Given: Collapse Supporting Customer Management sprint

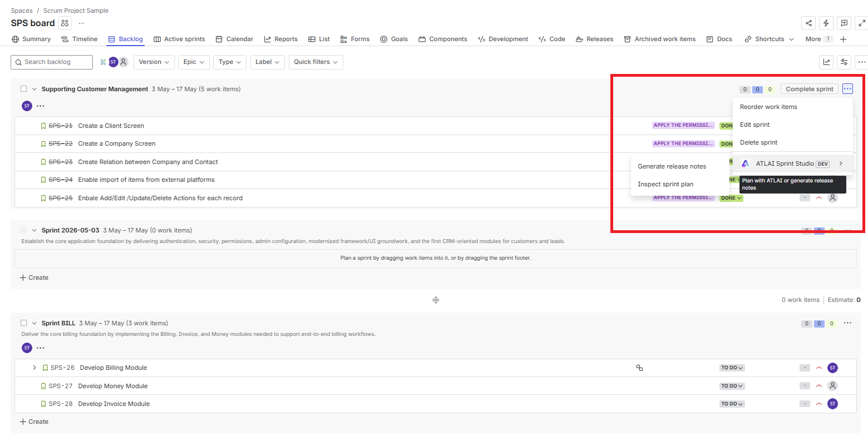Looking at the screenshot, I should [34, 89].
